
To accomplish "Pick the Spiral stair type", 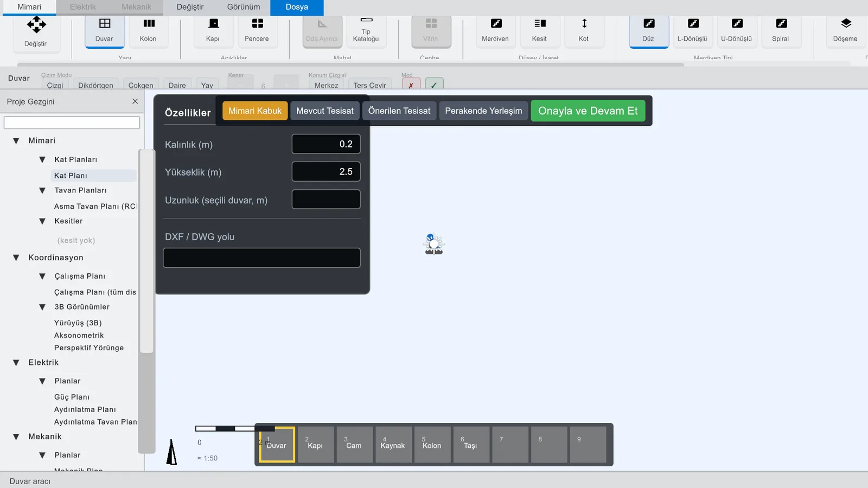I will (781, 31).
